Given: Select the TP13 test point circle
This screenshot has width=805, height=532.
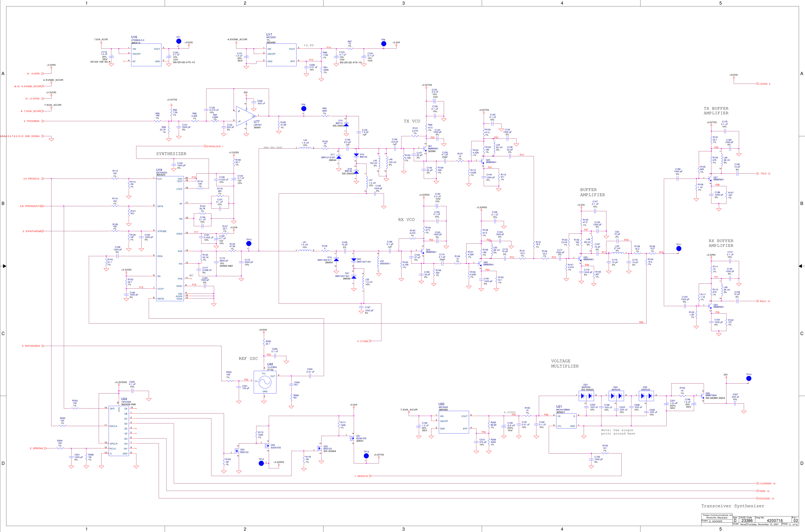Looking at the screenshot, I should coord(366,456).
